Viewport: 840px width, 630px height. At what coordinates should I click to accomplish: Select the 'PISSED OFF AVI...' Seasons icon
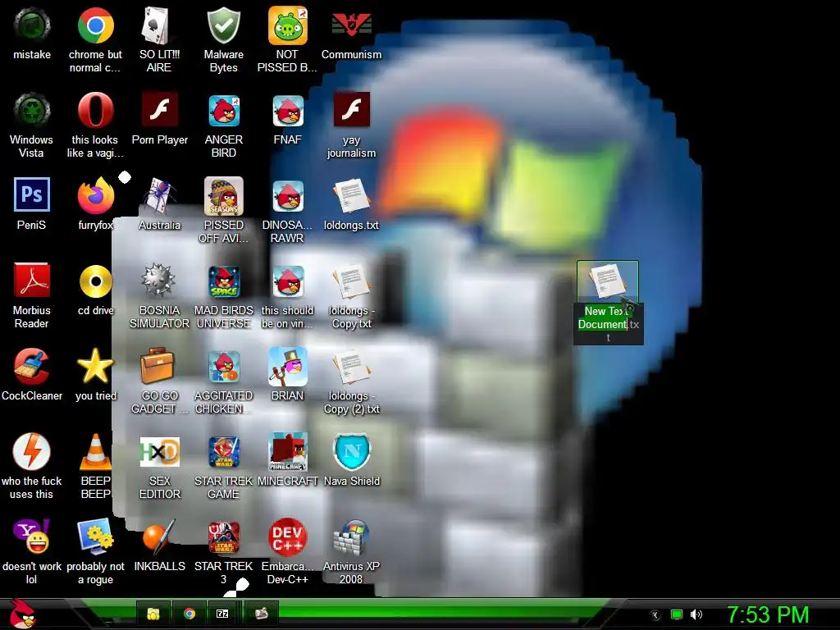click(x=223, y=195)
